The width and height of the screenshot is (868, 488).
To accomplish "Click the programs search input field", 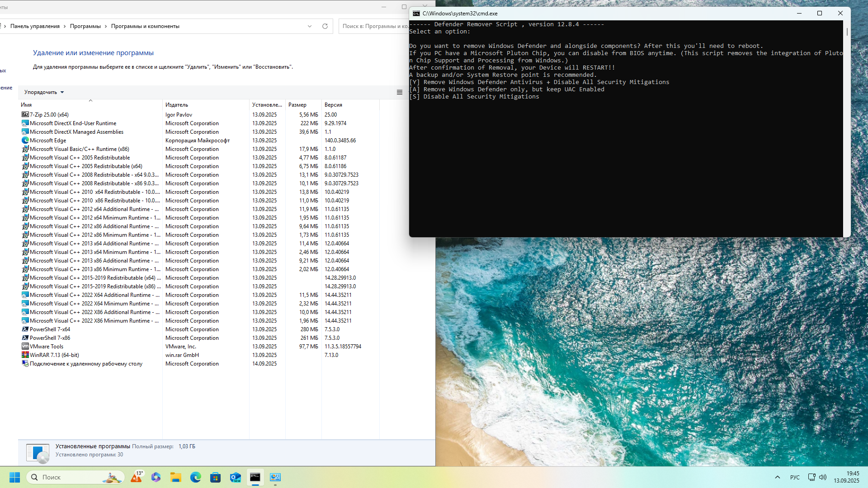I will point(374,26).
